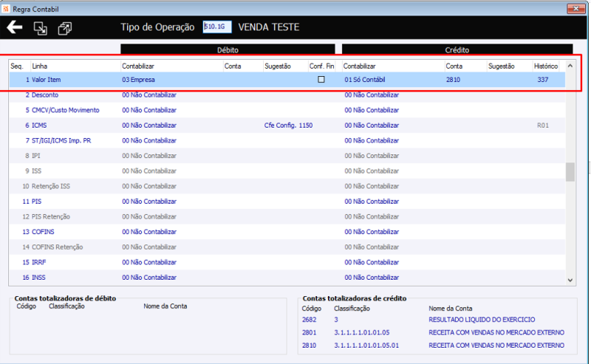Viewport: 591px width, 364px height.
Task: Open the Débito section header
Action: [x=228, y=49]
